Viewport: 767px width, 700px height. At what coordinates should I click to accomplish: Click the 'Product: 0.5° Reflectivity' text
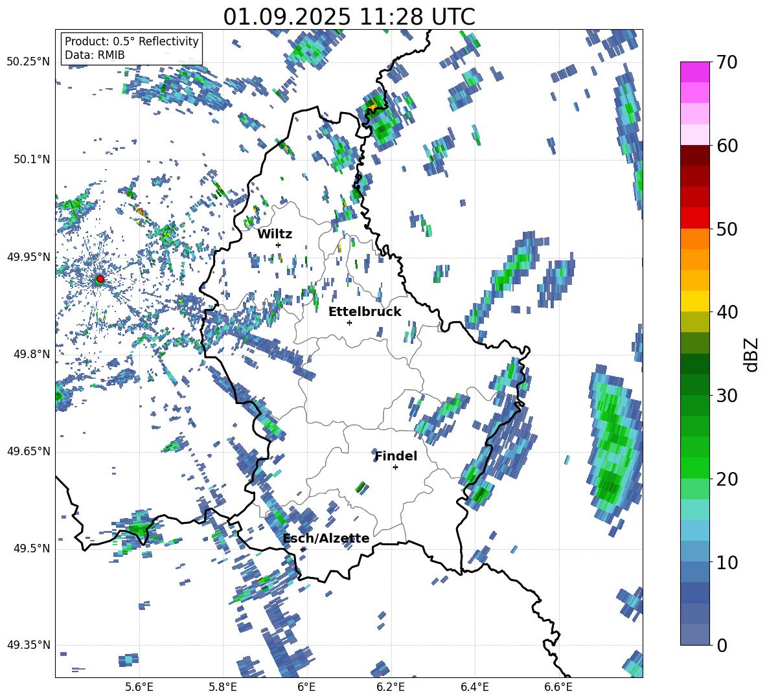pyautogui.click(x=132, y=41)
